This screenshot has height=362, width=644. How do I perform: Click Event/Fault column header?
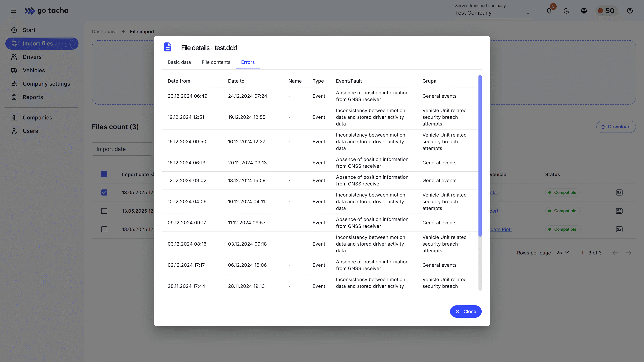click(x=349, y=81)
